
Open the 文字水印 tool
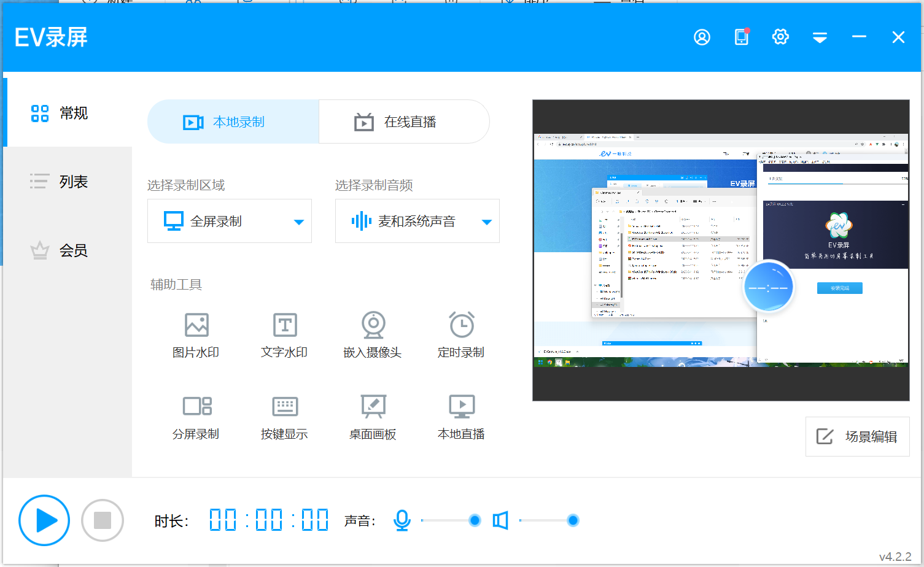[284, 335]
